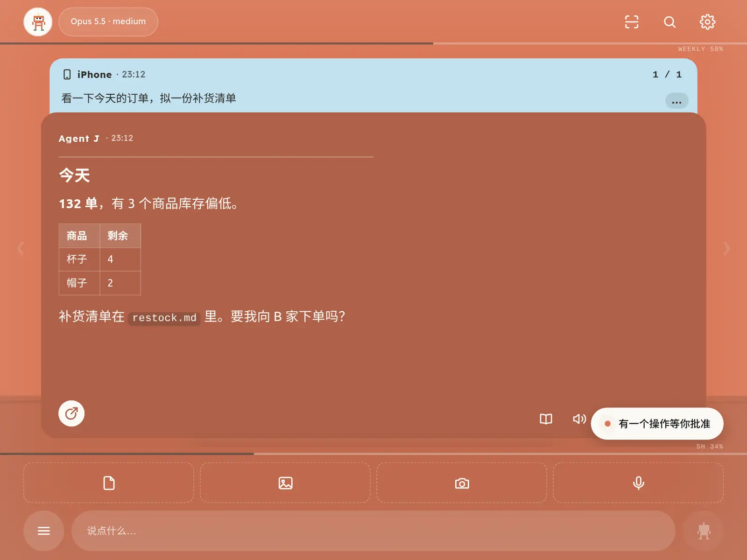Select the 杯子 cell in the table
The height and width of the screenshot is (560, 747).
click(x=79, y=259)
